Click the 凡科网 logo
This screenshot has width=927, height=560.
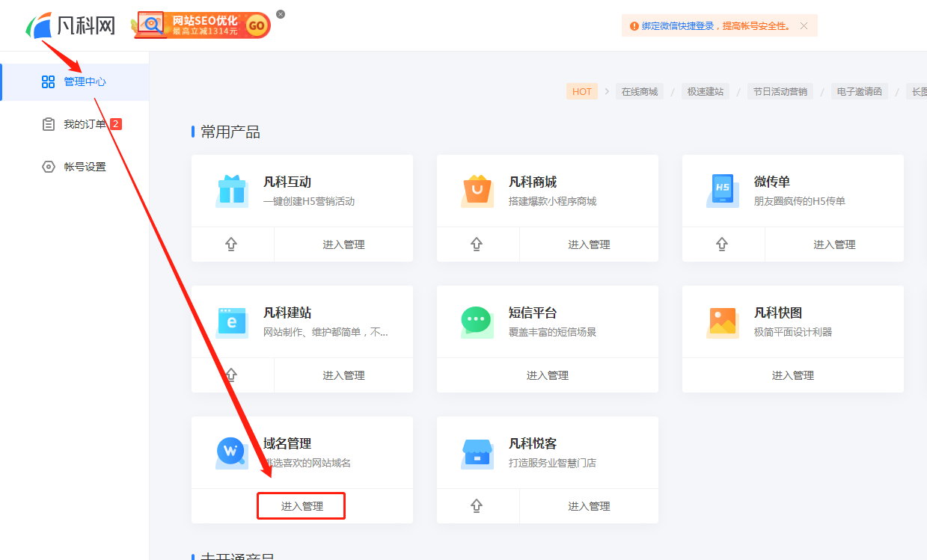[x=71, y=26]
